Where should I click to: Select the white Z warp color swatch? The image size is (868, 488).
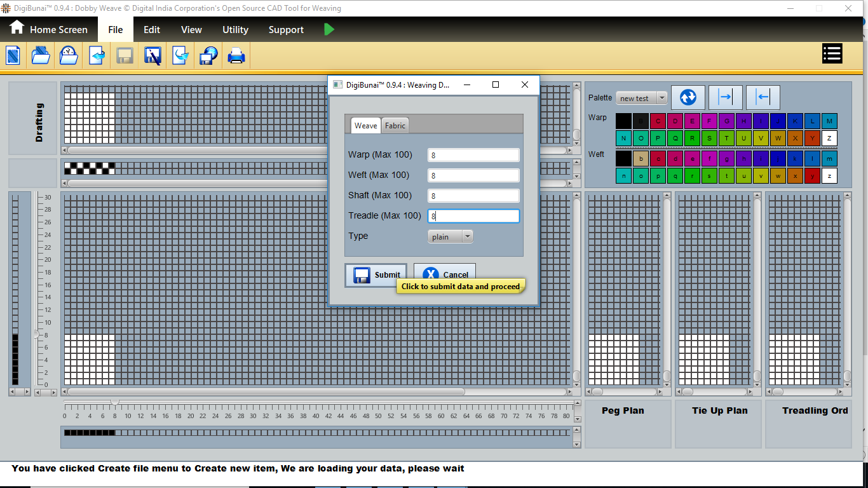[829, 138]
